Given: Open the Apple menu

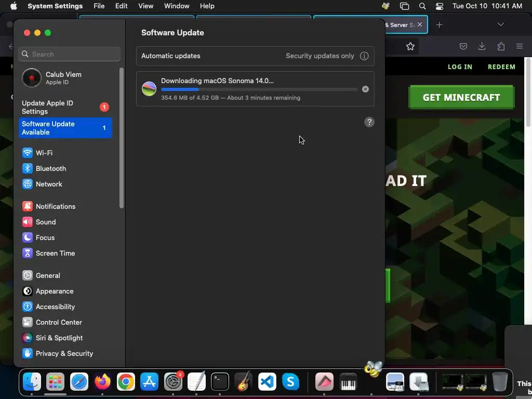Looking at the screenshot, I should (14, 6).
